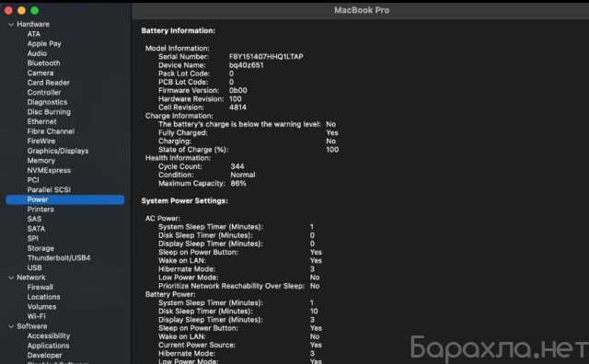The image size is (589, 364).
Task: Click the System Power Settings heading
Action: [185, 201]
